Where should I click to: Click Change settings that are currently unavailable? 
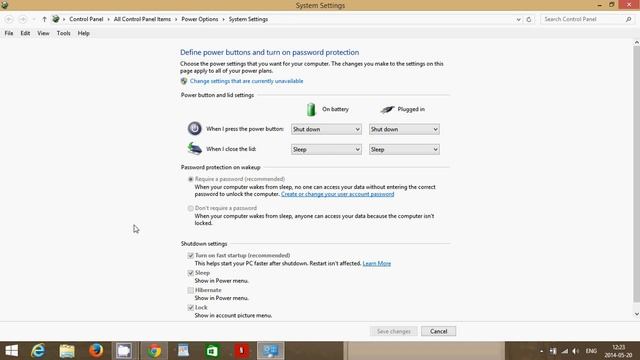click(x=247, y=81)
